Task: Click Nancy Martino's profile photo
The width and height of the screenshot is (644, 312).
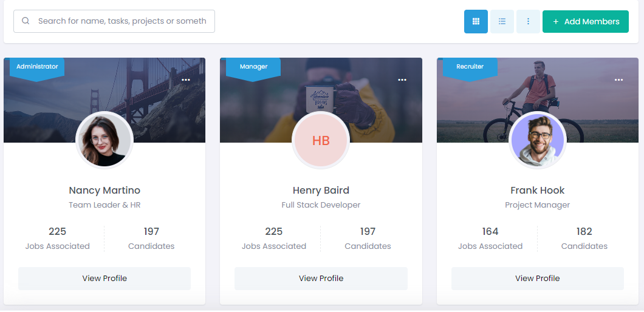Action: coord(104,141)
